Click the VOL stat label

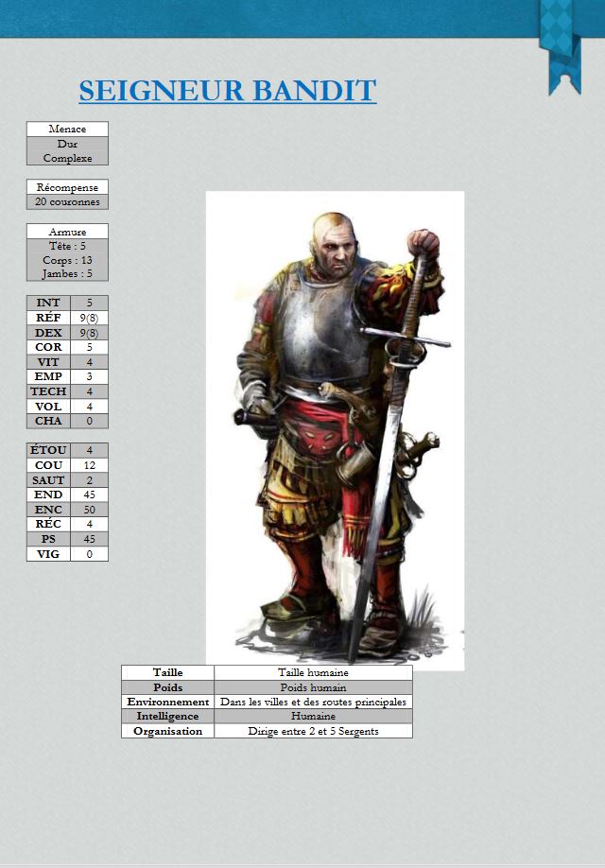pos(49,407)
